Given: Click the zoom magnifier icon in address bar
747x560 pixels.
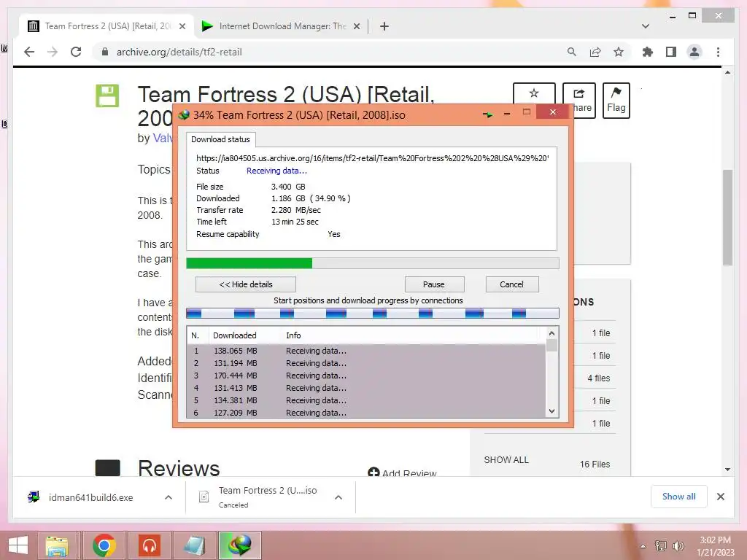Looking at the screenshot, I should (x=572, y=52).
